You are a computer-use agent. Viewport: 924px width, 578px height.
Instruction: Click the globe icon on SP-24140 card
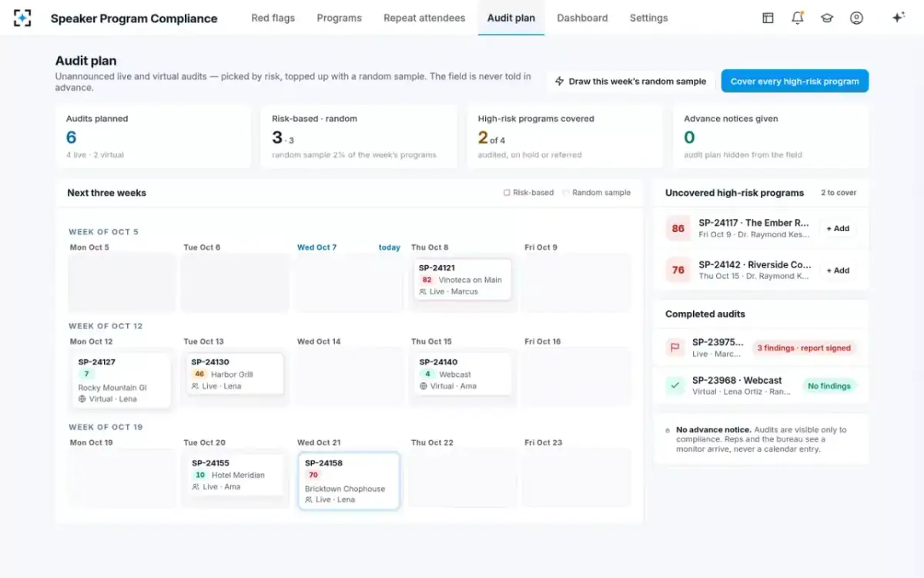point(423,386)
